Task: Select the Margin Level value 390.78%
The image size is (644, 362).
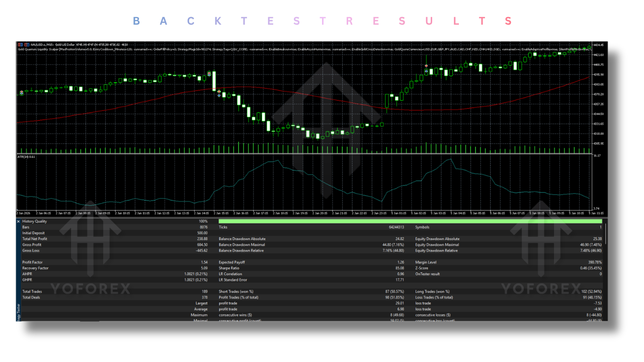Action: [595, 262]
